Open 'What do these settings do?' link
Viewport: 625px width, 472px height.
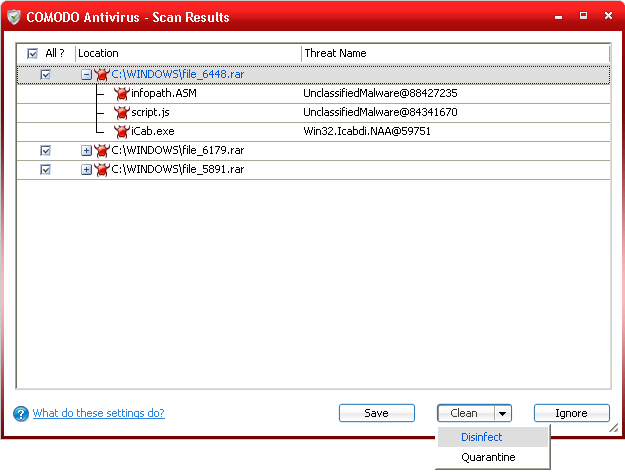tap(98, 413)
